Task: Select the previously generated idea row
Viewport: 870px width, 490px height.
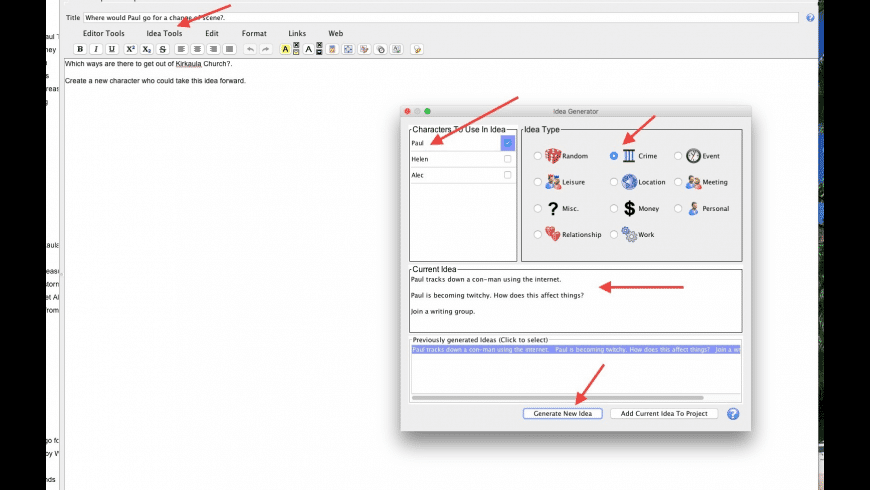Action: point(576,350)
